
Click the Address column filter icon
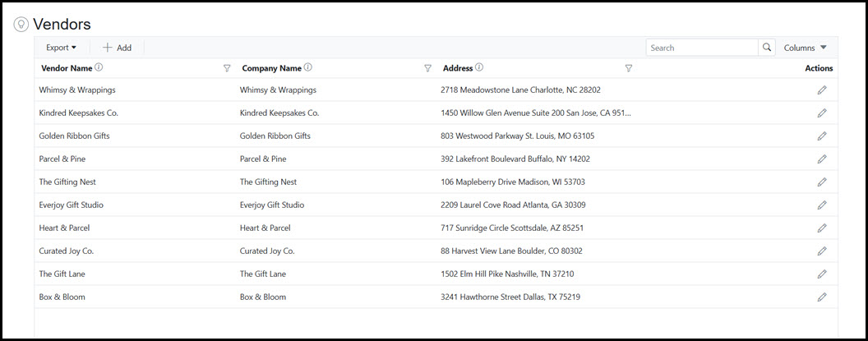[x=628, y=69]
